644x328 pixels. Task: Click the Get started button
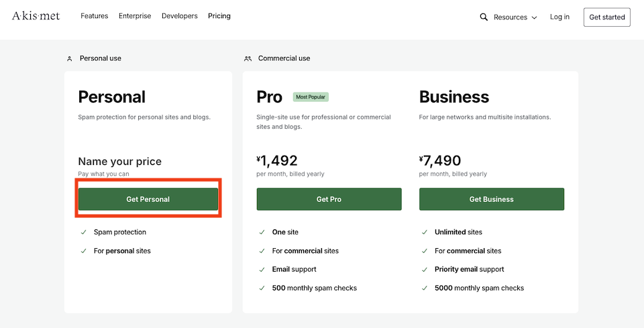tap(607, 17)
